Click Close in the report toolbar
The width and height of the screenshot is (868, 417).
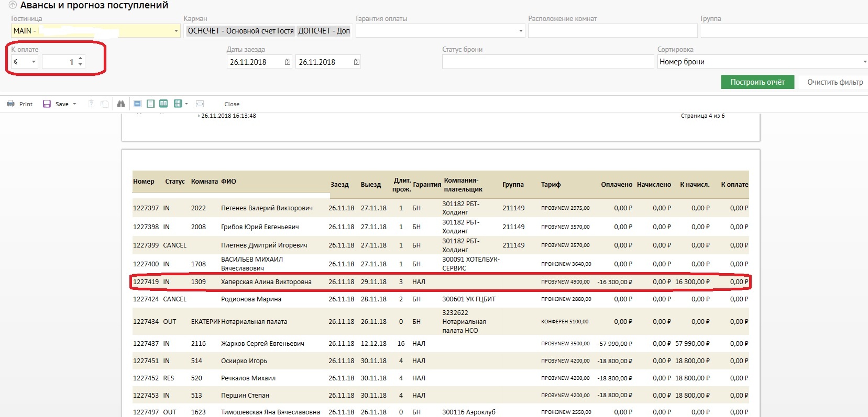coord(232,104)
